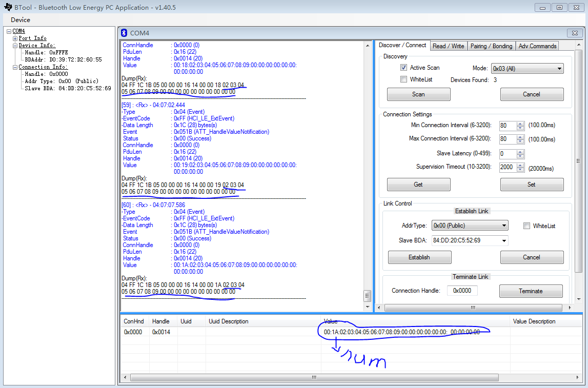
Task: Click log entry [59] timestamp 04:07:02.444
Action: click(153, 105)
